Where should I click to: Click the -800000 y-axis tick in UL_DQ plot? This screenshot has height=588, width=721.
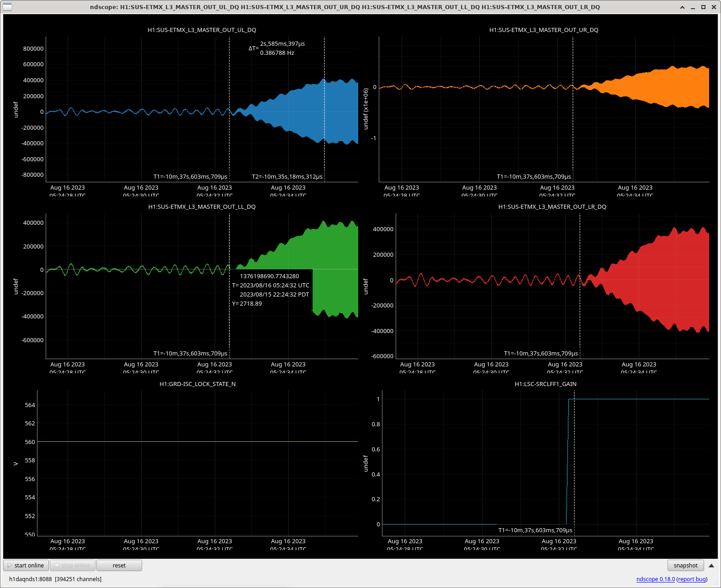(x=32, y=175)
